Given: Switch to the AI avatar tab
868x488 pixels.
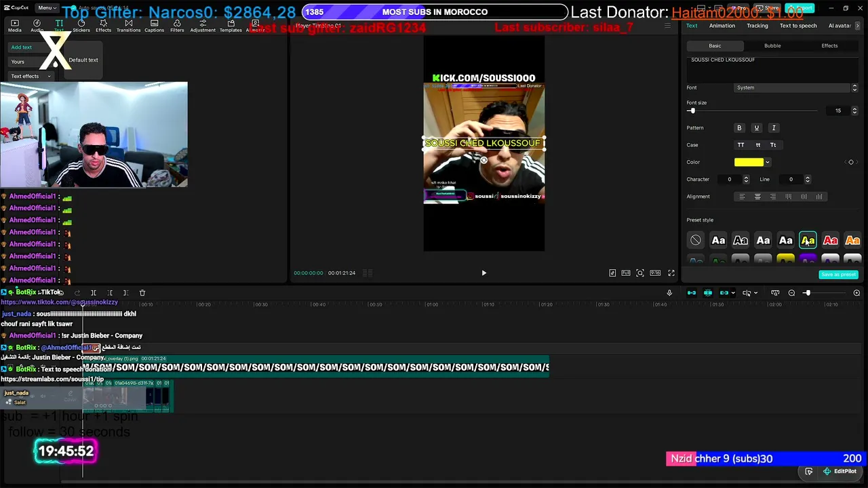Looking at the screenshot, I should pos(840,26).
